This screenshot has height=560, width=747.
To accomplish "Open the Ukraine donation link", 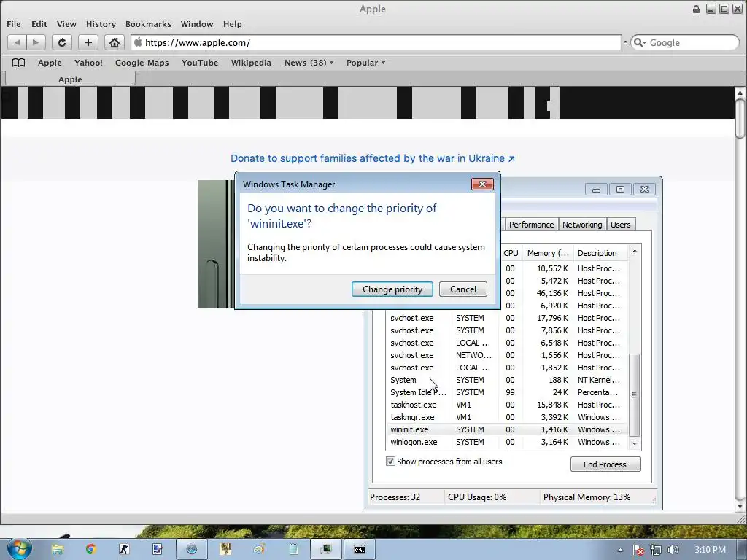I will pos(373,158).
